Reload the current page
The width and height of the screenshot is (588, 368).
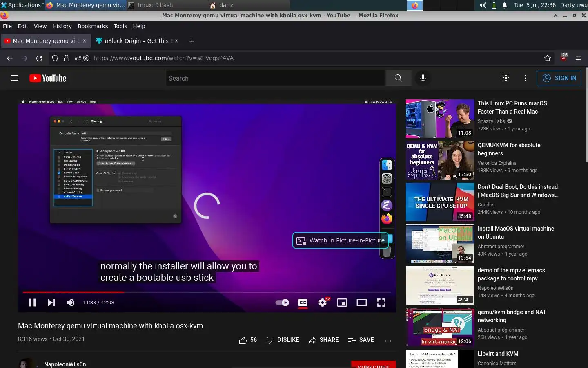click(x=39, y=58)
